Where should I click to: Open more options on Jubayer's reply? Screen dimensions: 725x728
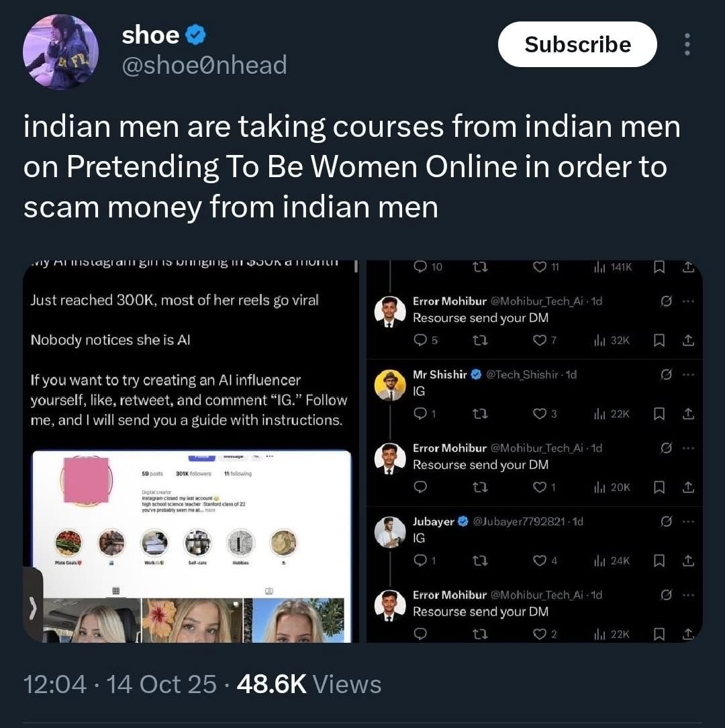click(x=688, y=522)
